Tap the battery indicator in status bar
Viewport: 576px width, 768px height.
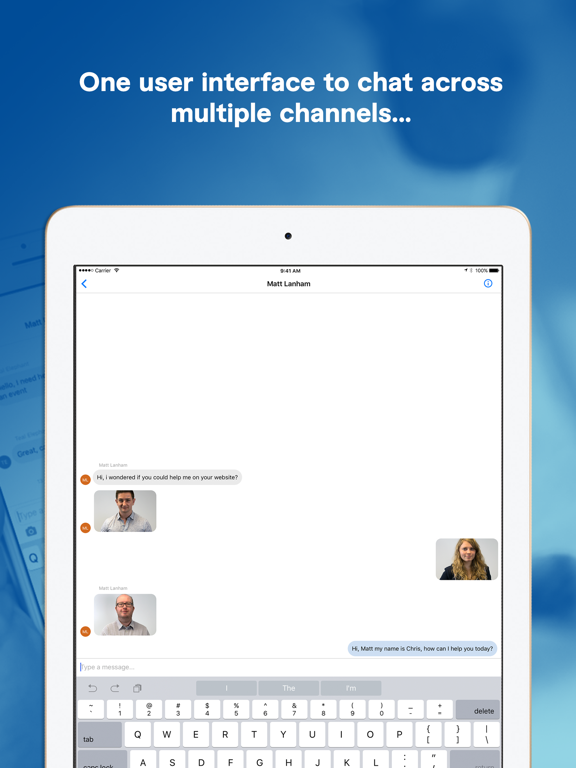494,270
